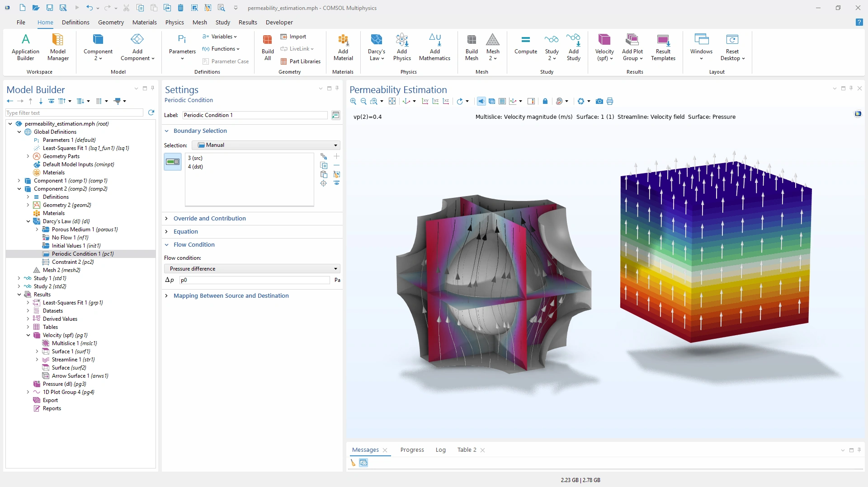The image size is (868, 487).
Task: Take an image snapshot with the camera icon
Action: pos(599,101)
